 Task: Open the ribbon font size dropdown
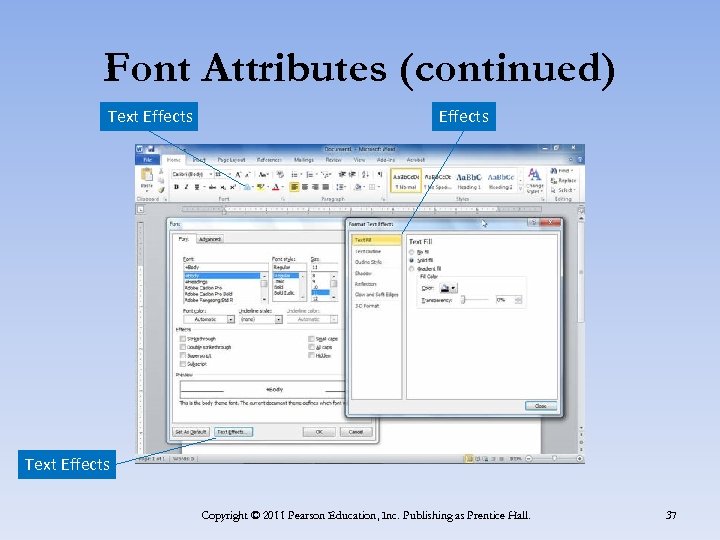pyautogui.click(x=230, y=174)
